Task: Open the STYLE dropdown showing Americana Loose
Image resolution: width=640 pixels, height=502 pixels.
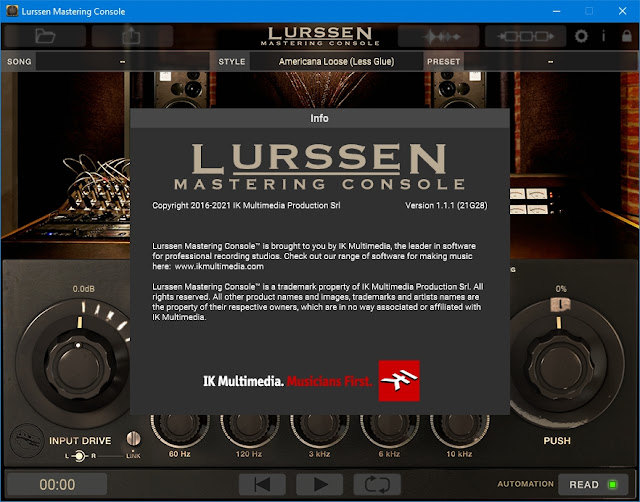Action: coord(336,62)
